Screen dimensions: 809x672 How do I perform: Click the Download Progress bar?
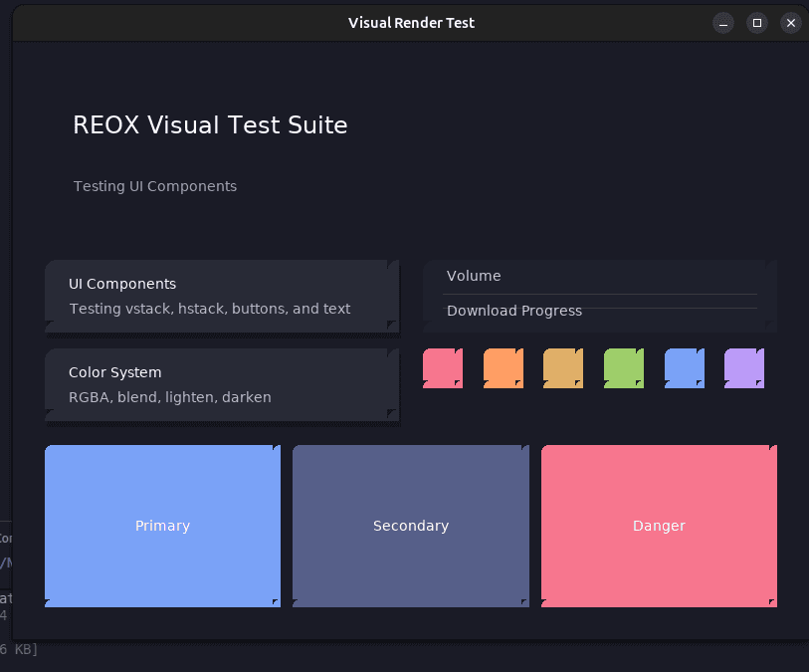click(x=600, y=309)
